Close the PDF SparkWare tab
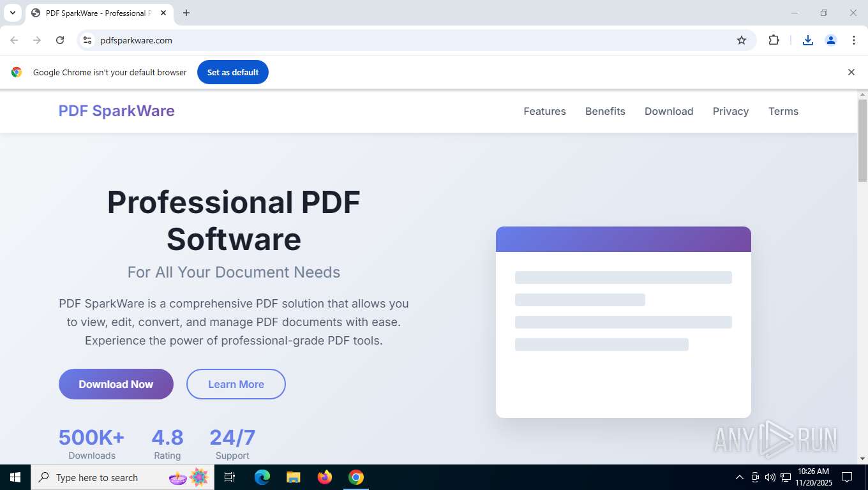Screen dimensions: 868x490 (164, 13)
